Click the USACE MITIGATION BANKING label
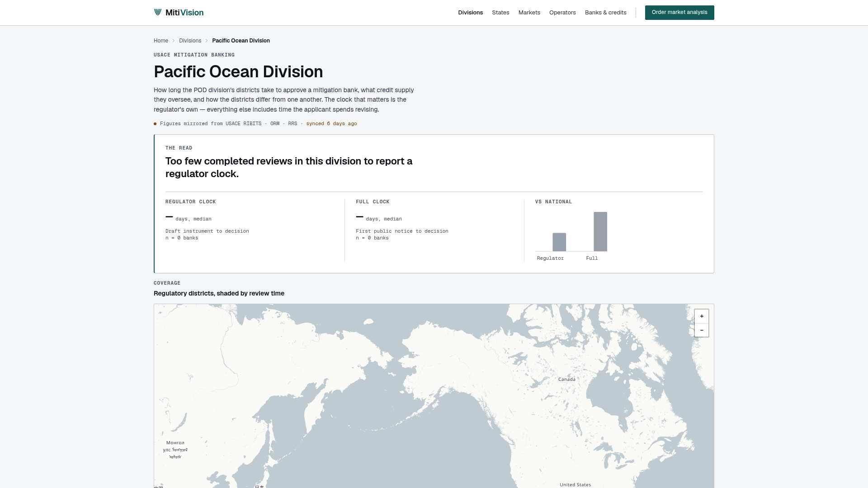 [194, 55]
